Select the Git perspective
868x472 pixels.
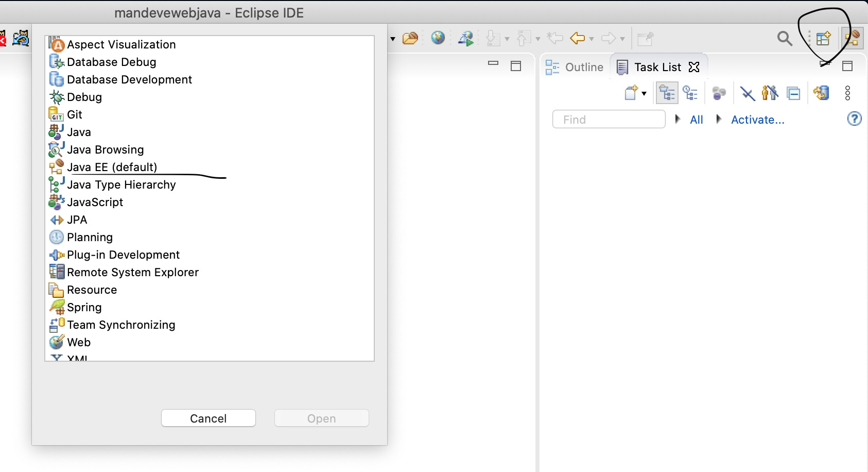[x=210, y=115]
